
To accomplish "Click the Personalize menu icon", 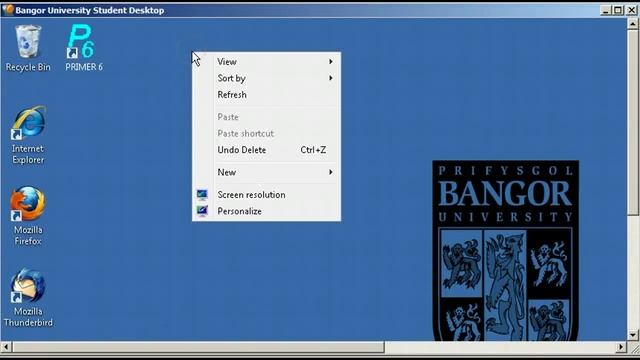I will (202, 211).
